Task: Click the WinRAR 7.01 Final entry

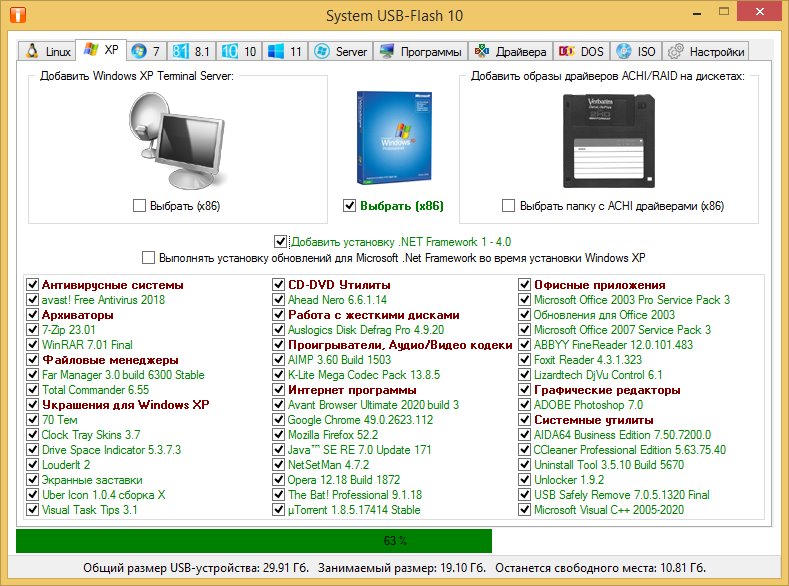Action: pos(89,345)
